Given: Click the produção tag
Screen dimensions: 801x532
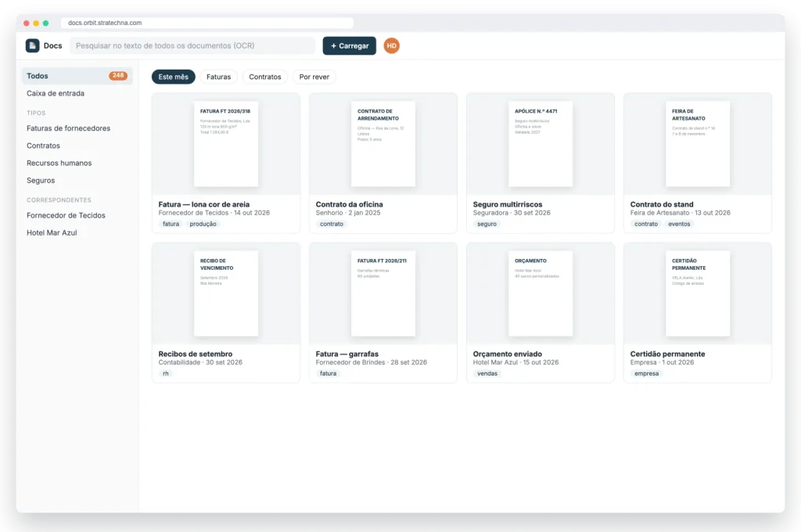Looking at the screenshot, I should tap(203, 224).
